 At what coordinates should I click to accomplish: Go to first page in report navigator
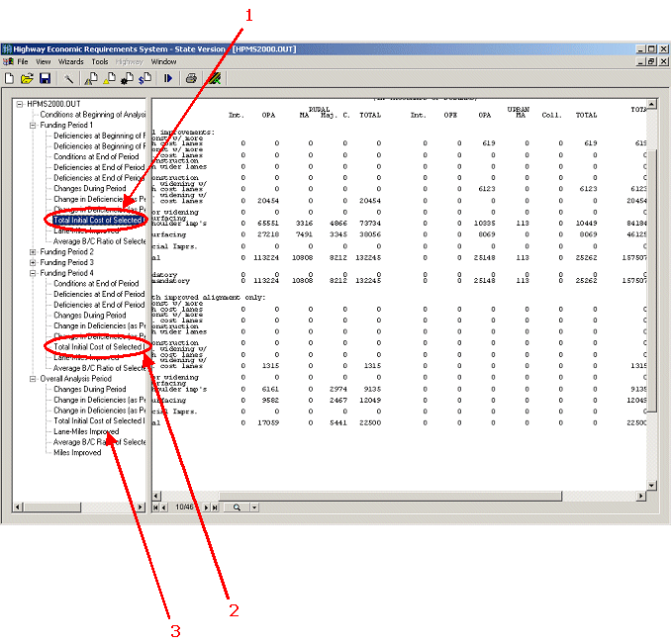(x=155, y=507)
